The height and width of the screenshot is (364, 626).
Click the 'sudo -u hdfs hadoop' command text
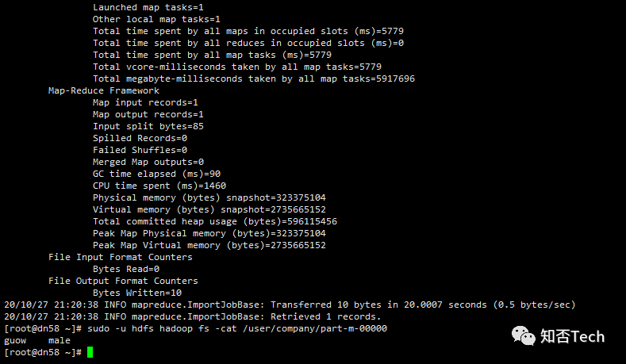point(140,328)
